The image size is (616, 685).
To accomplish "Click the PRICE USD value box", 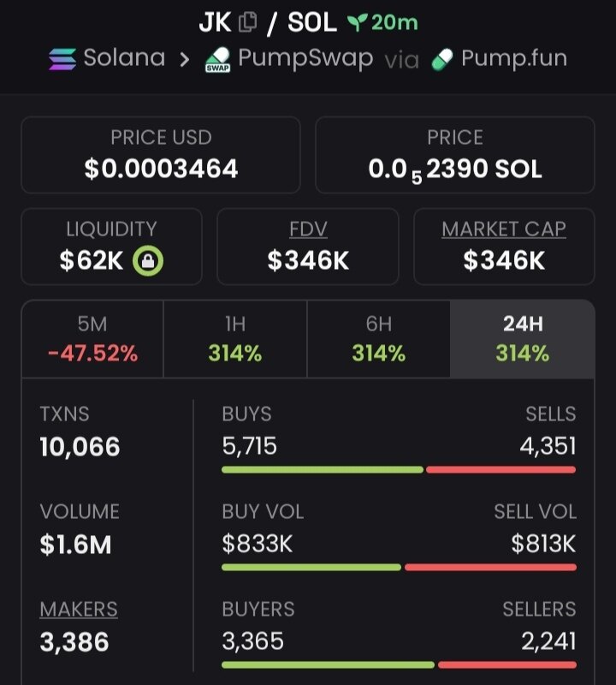I will coord(161,155).
